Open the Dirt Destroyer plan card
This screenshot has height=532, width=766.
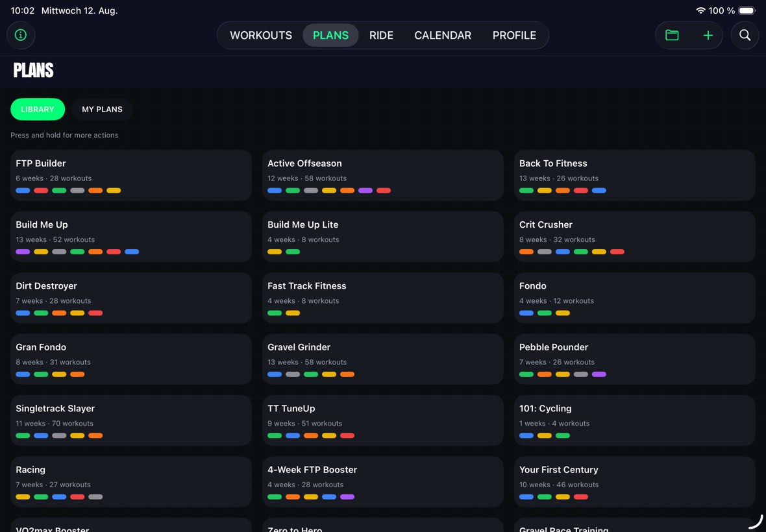131,298
